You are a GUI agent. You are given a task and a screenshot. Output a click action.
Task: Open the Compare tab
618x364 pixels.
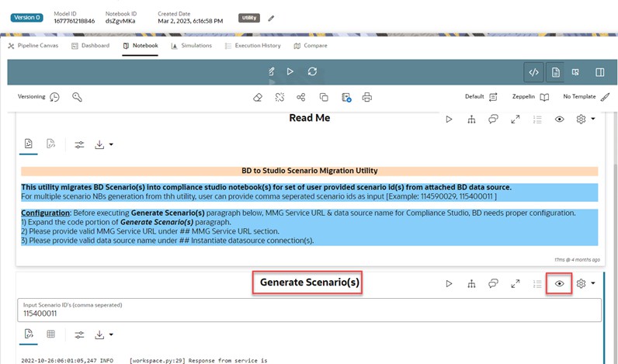[311, 46]
